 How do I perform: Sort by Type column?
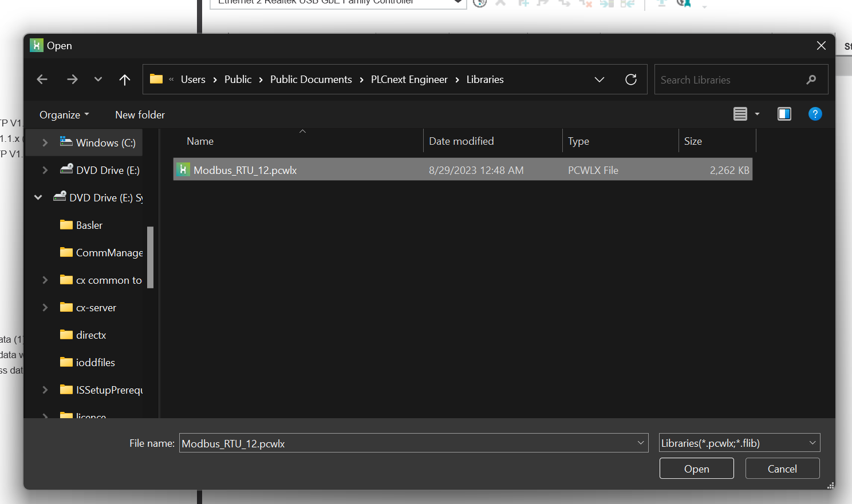[x=578, y=141]
